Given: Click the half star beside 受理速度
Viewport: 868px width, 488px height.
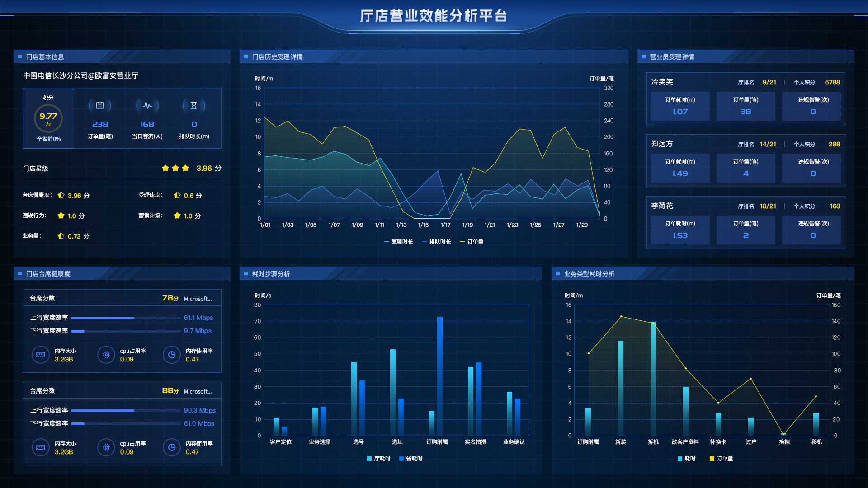Looking at the screenshot, I should (177, 195).
